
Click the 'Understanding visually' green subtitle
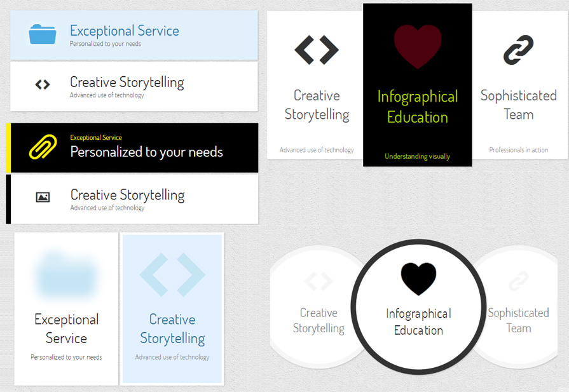pyautogui.click(x=417, y=156)
